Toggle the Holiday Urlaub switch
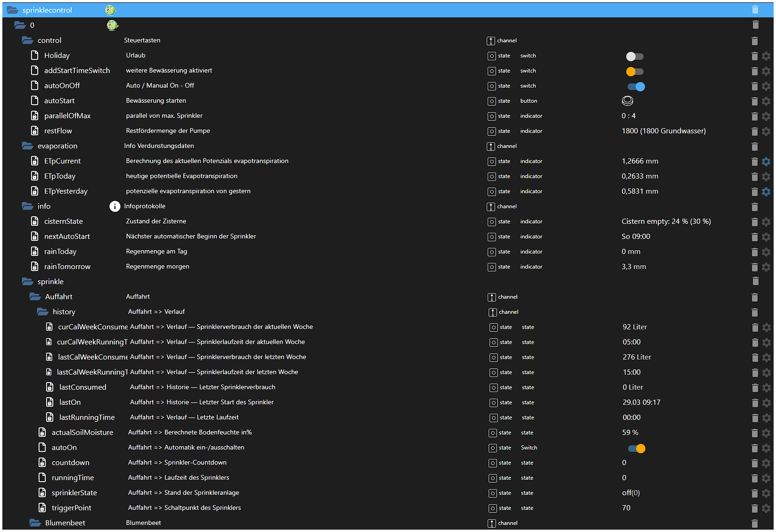 tap(635, 57)
